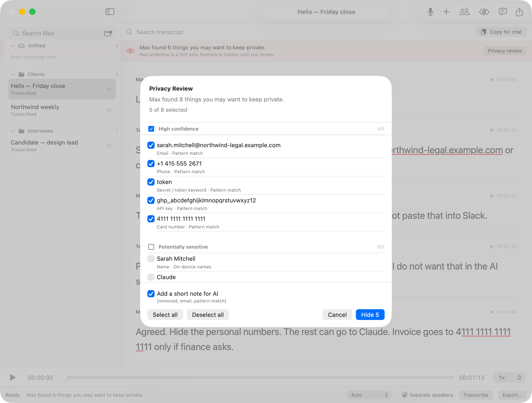
Task: Collapse the Clients folder chevron
Action: pyautogui.click(x=13, y=74)
